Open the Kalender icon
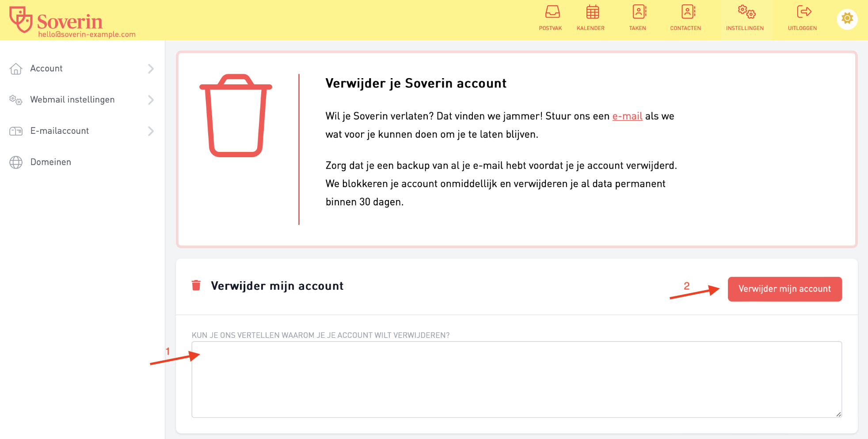The width and height of the screenshot is (868, 439). click(592, 12)
